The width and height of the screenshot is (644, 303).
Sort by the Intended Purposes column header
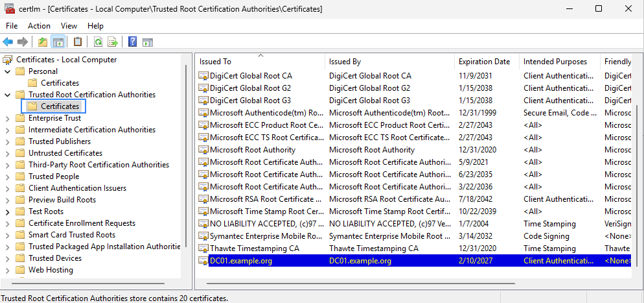point(560,62)
